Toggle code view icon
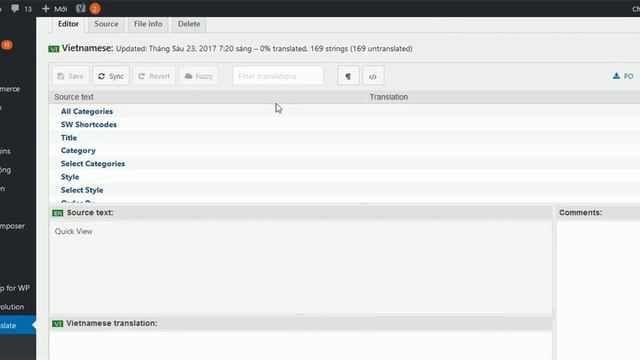The image size is (640, 360). coord(373,76)
